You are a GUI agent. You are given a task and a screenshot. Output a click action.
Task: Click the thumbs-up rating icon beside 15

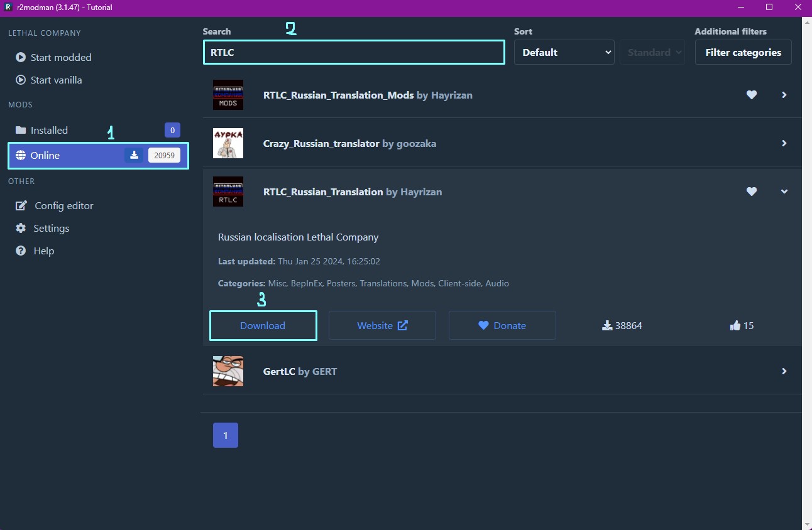[x=735, y=325]
